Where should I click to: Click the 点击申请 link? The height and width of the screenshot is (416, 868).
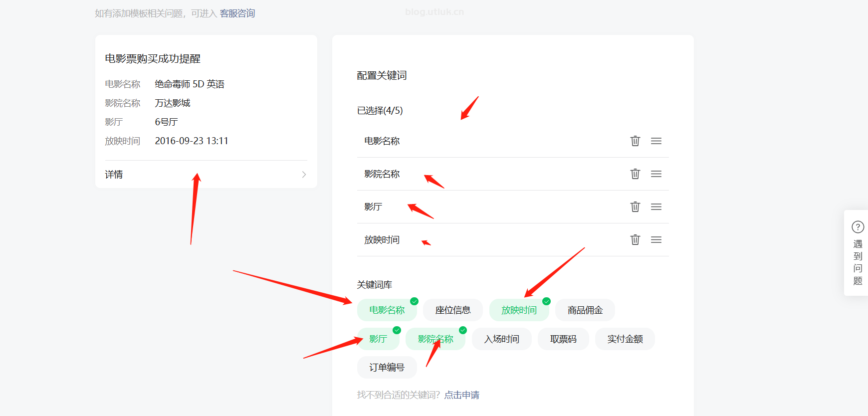pyautogui.click(x=462, y=395)
